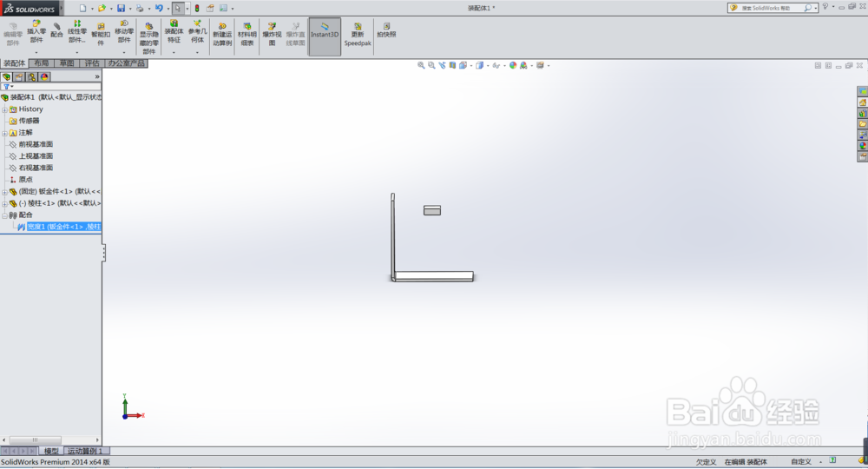Expand the (-) 棱柱<1> component
The width and height of the screenshot is (868, 469).
tap(4, 204)
